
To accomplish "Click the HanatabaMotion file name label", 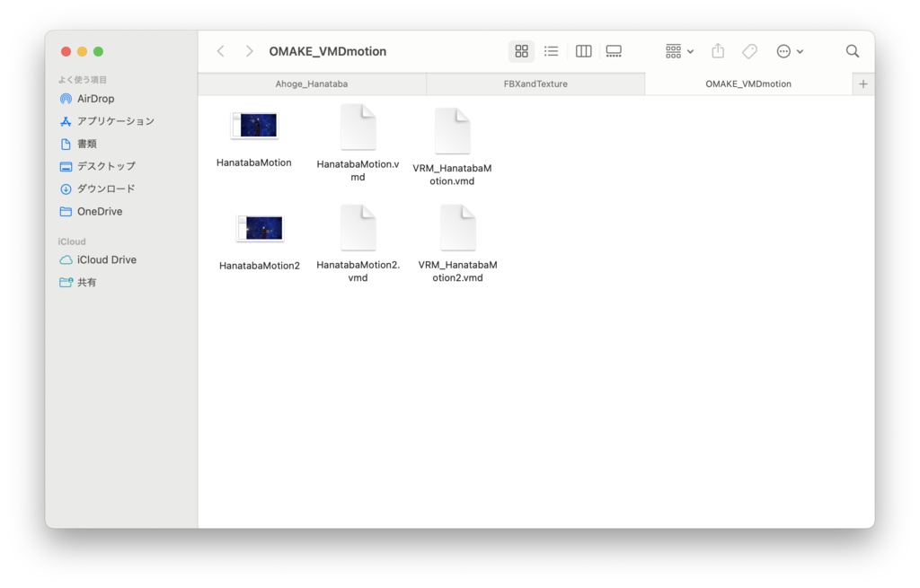I will (254, 163).
